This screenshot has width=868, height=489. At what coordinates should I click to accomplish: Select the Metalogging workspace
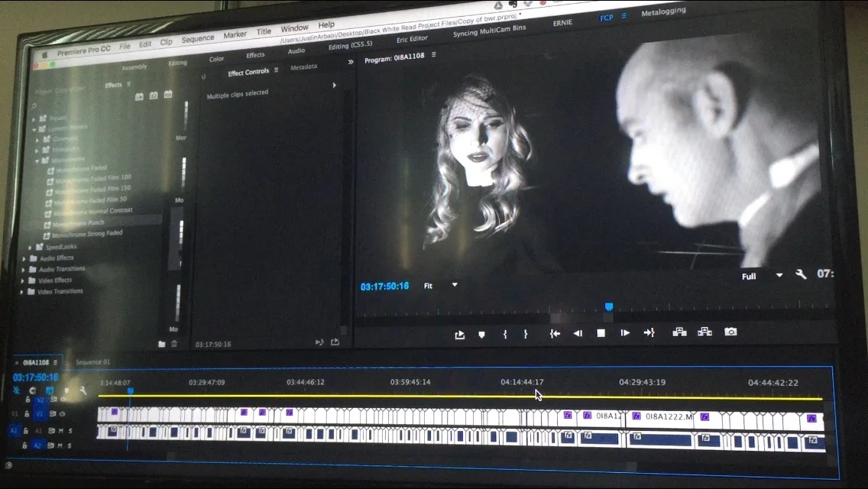(663, 11)
